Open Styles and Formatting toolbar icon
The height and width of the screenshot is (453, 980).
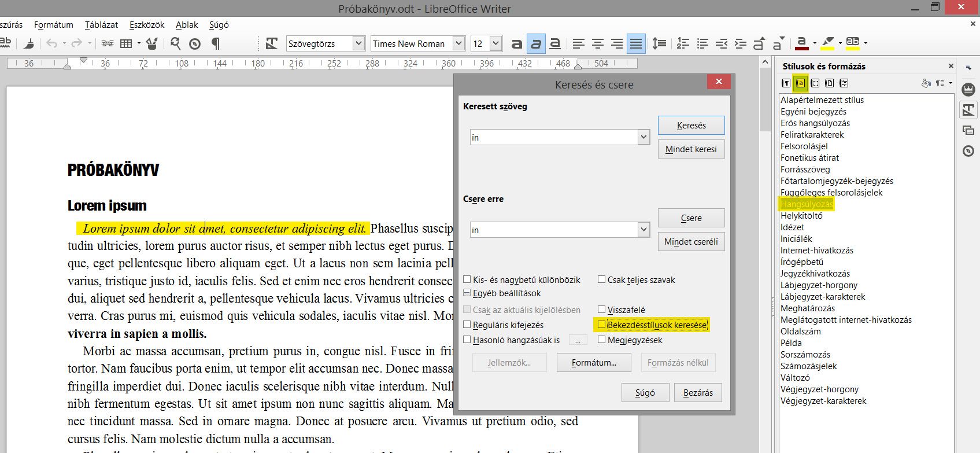click(x=271, y=43)
